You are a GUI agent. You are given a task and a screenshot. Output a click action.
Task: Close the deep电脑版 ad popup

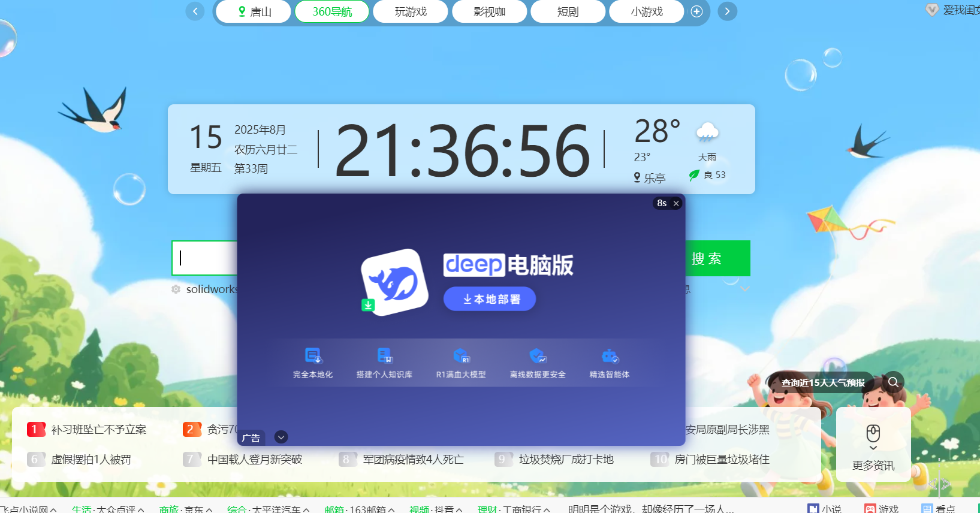676,203
